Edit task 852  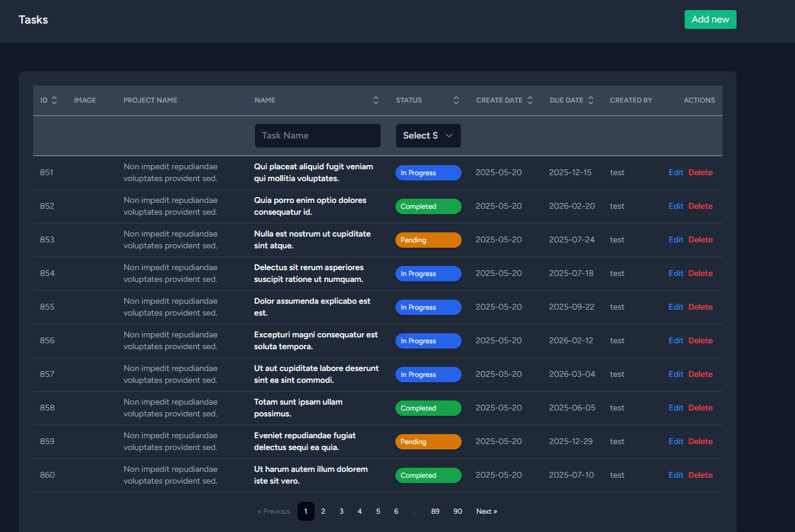click(676, 206)
